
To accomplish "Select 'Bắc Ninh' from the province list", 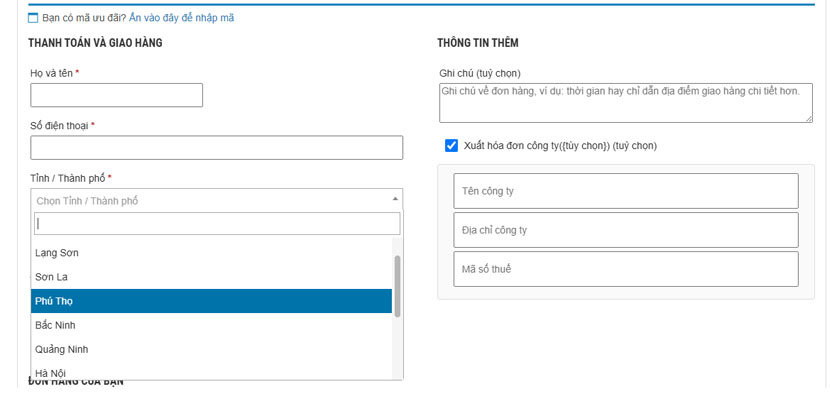I will tap(211, 325).
